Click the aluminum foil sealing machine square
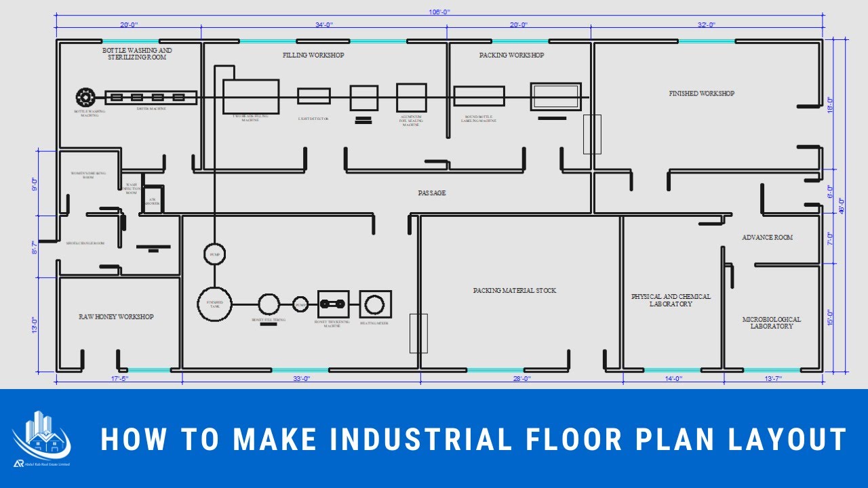This screenshot has height=488, width=868. click(412, 98)
